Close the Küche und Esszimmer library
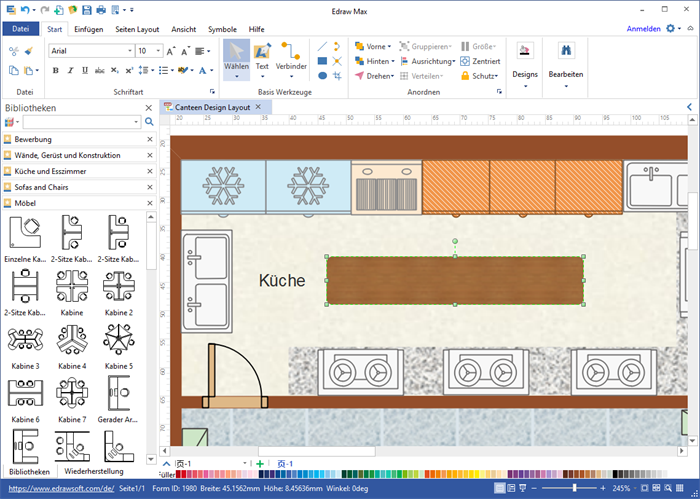700x499 pixels. click(x=150, y=171)
